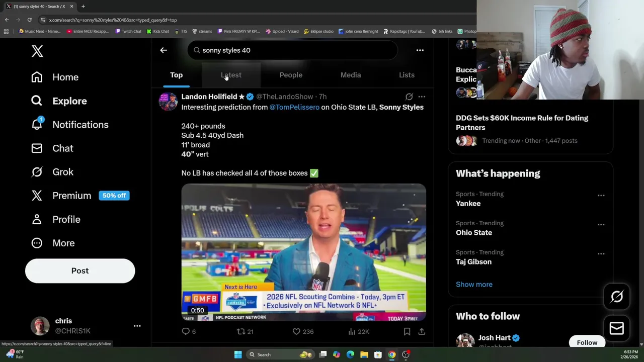Follow Josh Hart

tap(587, 342)
